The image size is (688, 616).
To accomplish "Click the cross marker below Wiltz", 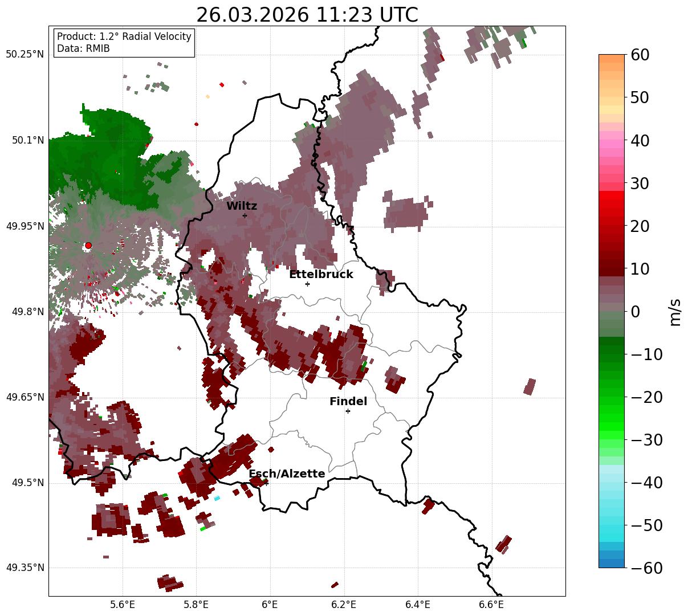I will click(x=245, y=215).
